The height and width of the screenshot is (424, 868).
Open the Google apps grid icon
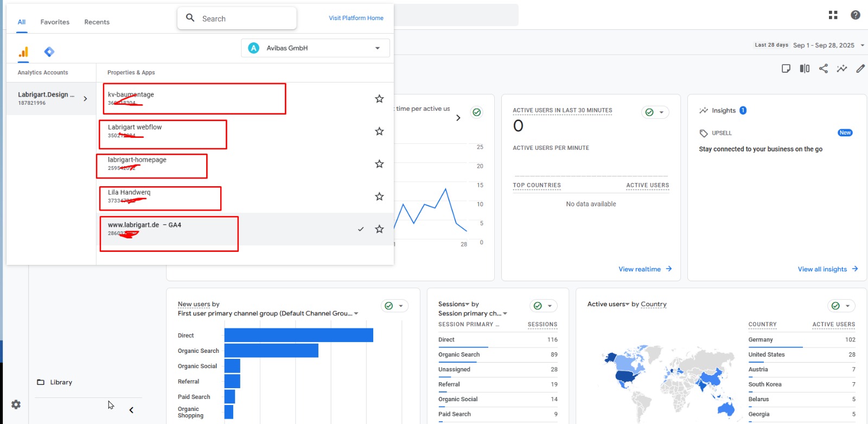point(833,15)
